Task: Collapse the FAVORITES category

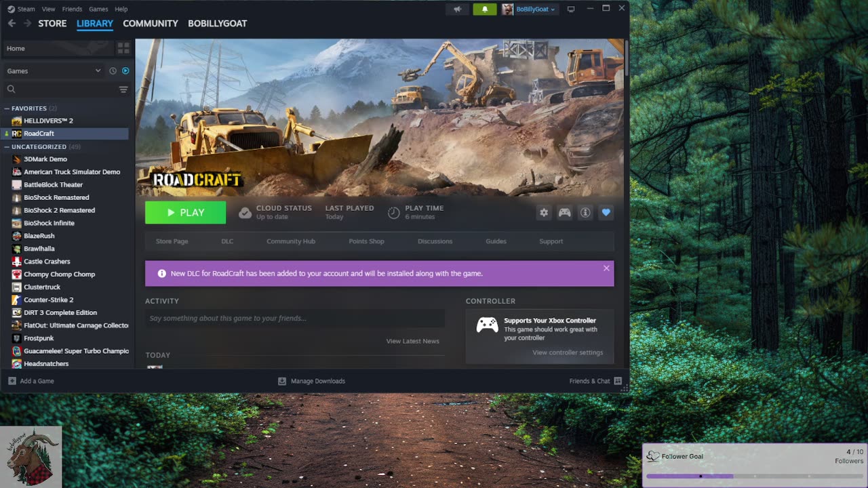Action: tap(7, 108)
